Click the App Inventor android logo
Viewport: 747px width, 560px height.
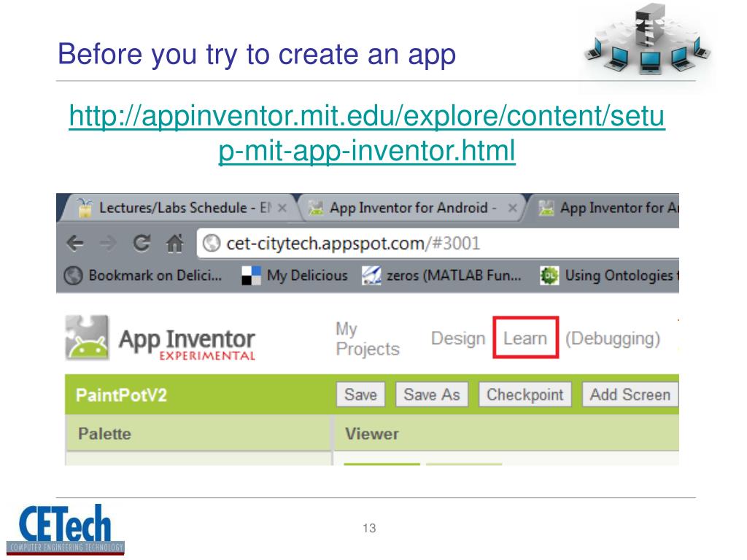click(x=88, y=337)
